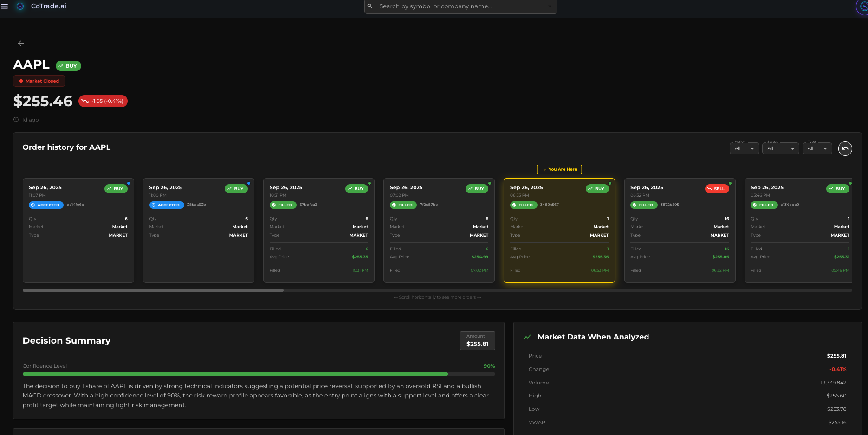Click the FILLED badge on order 3489c567
The height and width of the screenshot is (435, 868).
[523, 205]
